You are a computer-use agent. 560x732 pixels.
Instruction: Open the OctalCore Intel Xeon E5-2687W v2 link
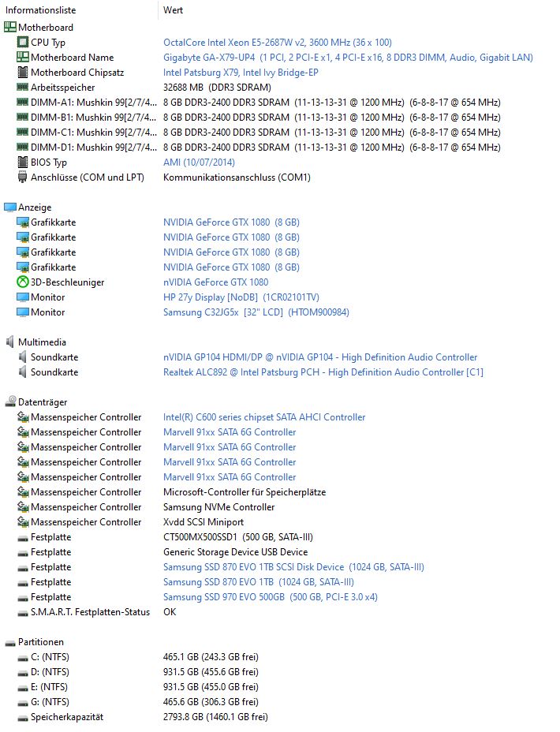click(x=277, y=42)
